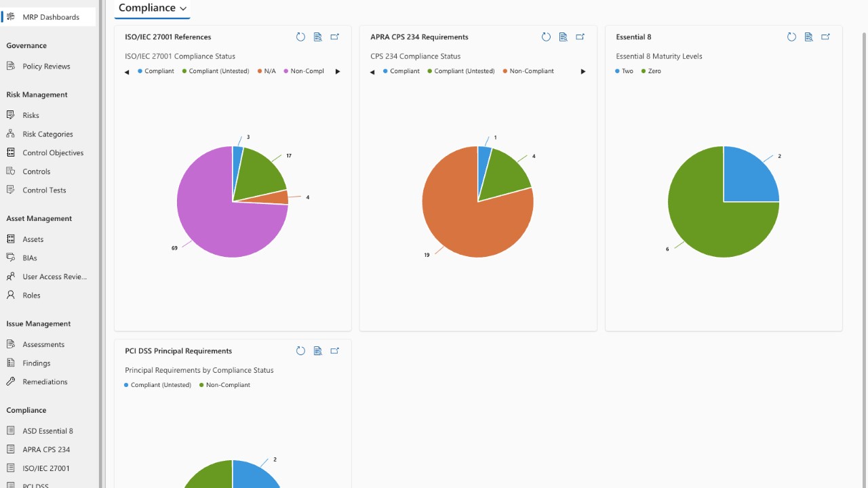View records for APRA CPS 234 Requirements
868x488 pixels.
563,37
